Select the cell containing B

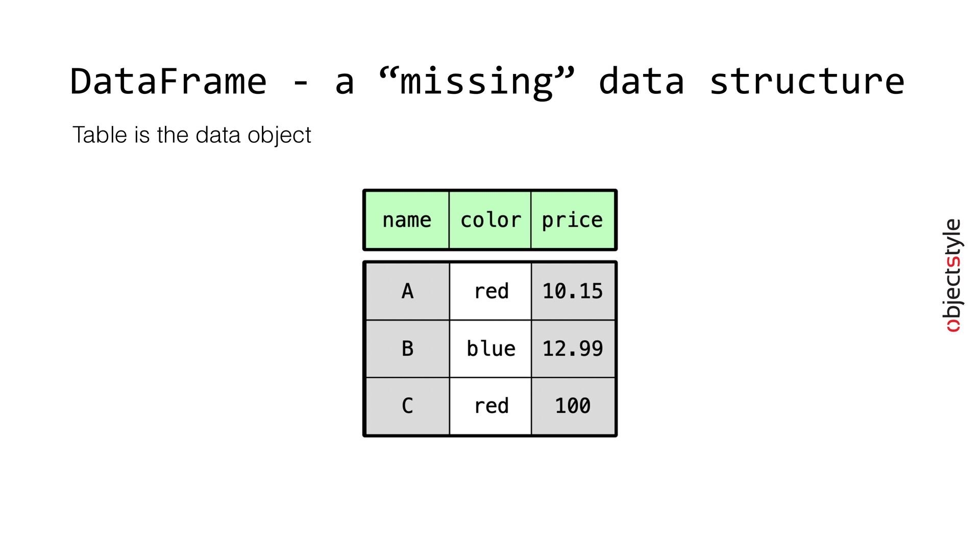[x=407, y=349]
